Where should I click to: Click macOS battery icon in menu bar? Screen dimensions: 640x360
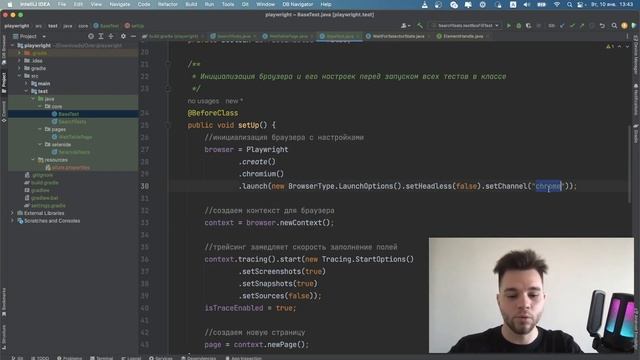[x=542, y=4]
